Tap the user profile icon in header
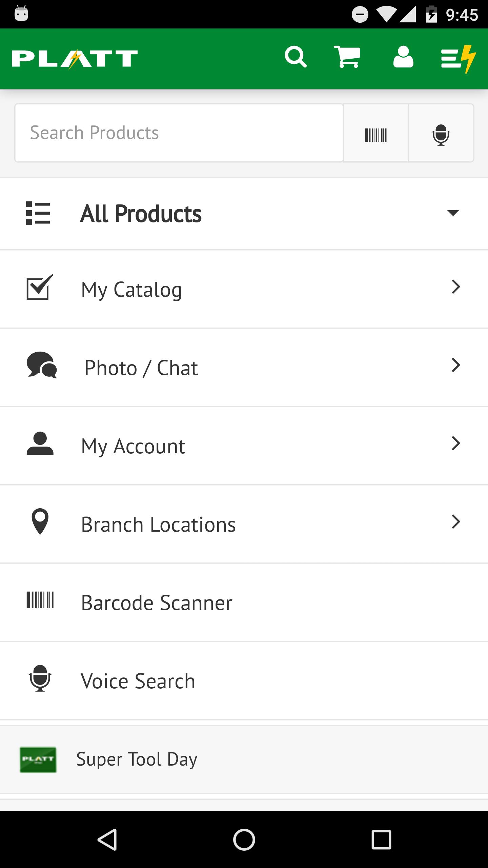The height and width of the screenshot is (868, 488). point(403,57)
